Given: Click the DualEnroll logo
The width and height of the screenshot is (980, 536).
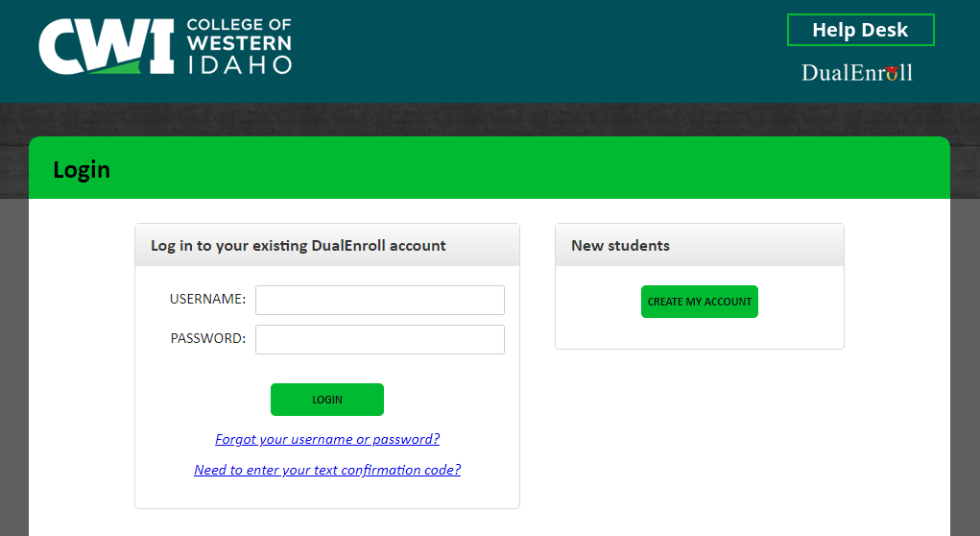Looking at the screenshot, I should pyautogui.click(x=857, y=73).
